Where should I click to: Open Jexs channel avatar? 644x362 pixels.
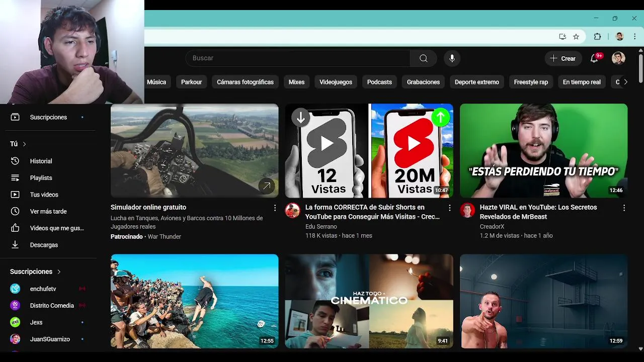pyautogui.click(x=15, y=322)
